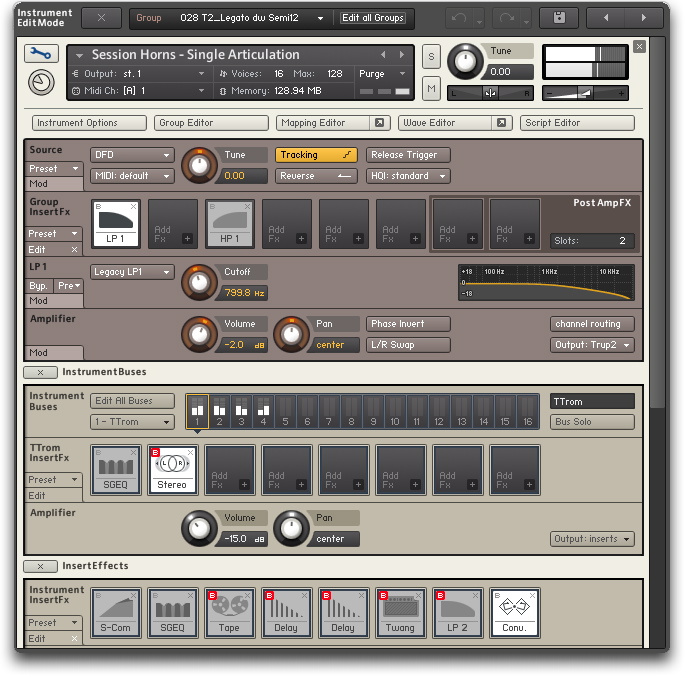Toggle Bus Solo
Screen dimensions: 684x676
click(592, 422)
